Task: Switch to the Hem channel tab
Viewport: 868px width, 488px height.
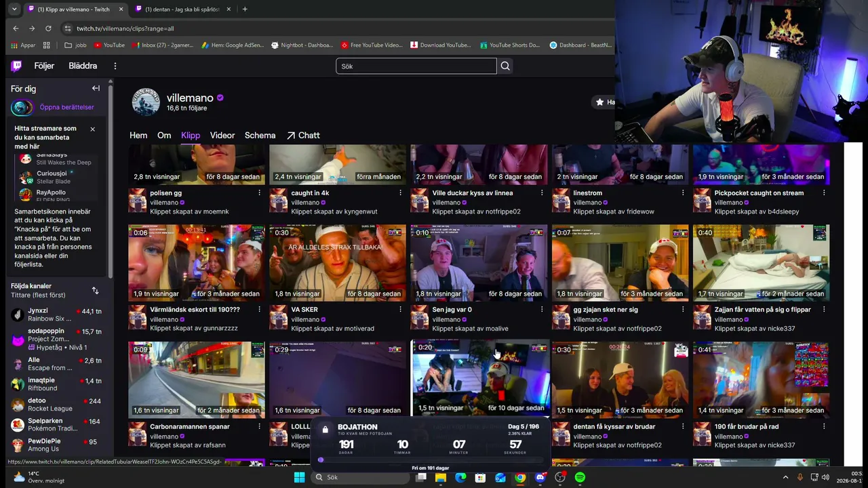Action: [x=138, y=136]
